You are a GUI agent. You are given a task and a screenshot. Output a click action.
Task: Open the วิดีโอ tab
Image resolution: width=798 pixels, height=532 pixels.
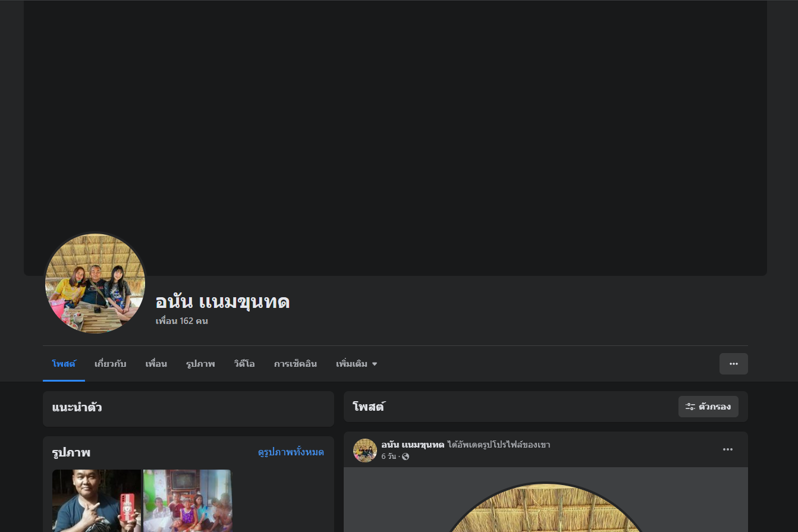pos(244,364)
